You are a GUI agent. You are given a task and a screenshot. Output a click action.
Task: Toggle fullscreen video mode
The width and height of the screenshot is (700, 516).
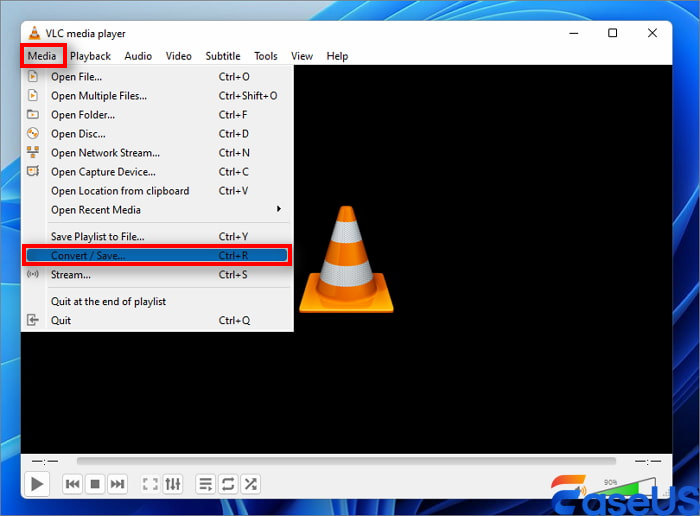[x=150, y=484]
